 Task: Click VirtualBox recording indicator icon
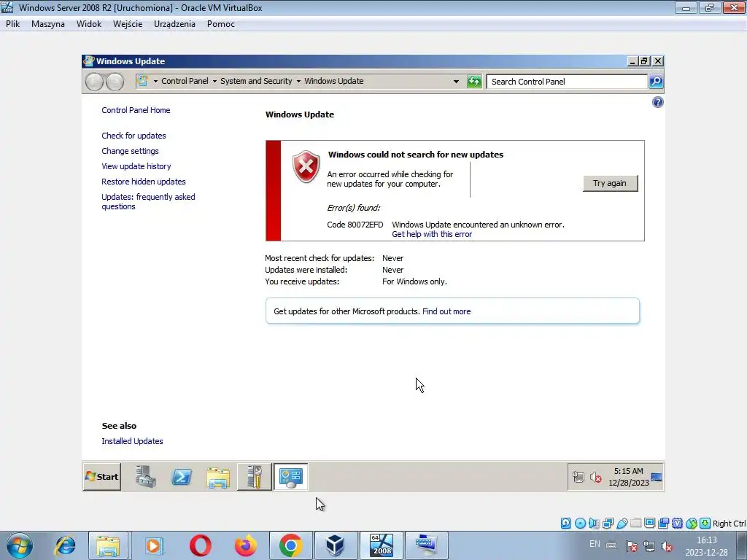(x=663, y=524)
